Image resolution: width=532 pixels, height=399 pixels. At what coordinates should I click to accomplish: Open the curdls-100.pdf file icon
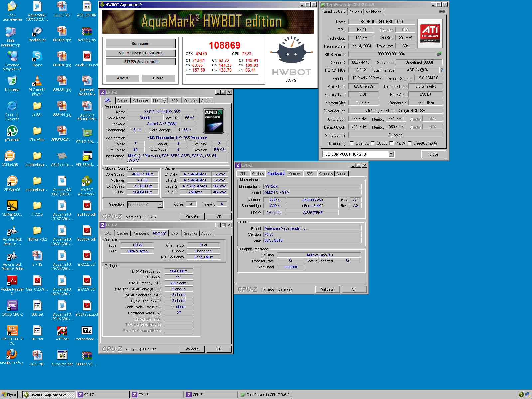[87, 56]
